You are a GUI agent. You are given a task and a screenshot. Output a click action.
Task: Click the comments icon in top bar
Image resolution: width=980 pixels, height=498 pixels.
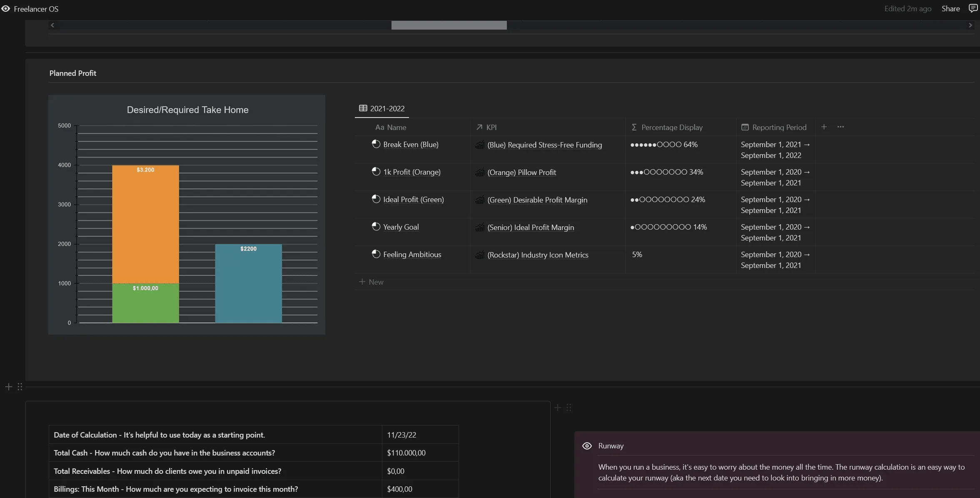pos(973,8)
